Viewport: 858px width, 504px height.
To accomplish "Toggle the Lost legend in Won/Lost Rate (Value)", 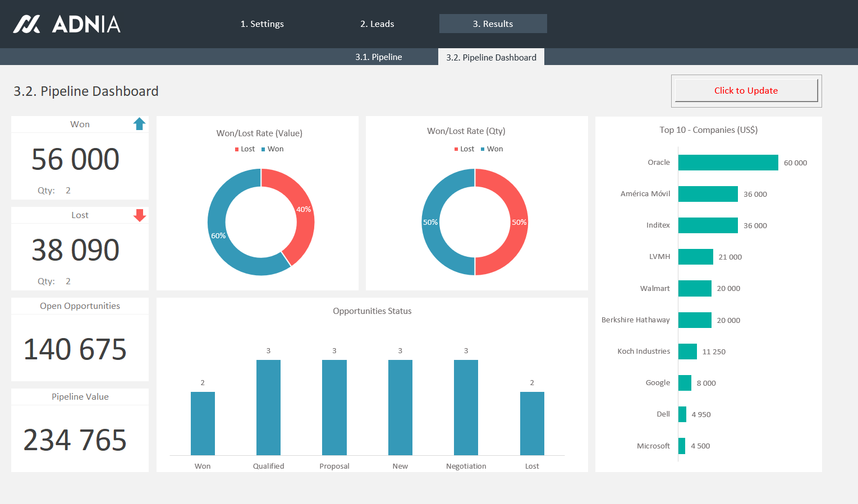I will coord(244,149).
